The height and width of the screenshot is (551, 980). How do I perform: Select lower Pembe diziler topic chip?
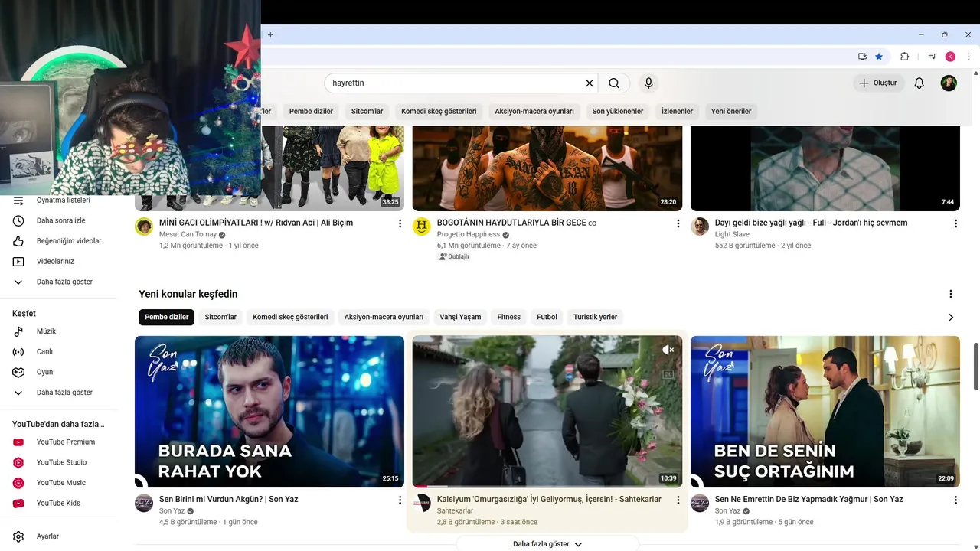(167, 317)
